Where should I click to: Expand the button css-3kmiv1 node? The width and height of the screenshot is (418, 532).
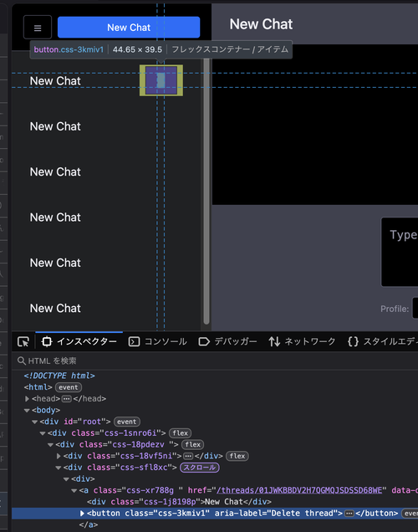pos(82,514)
